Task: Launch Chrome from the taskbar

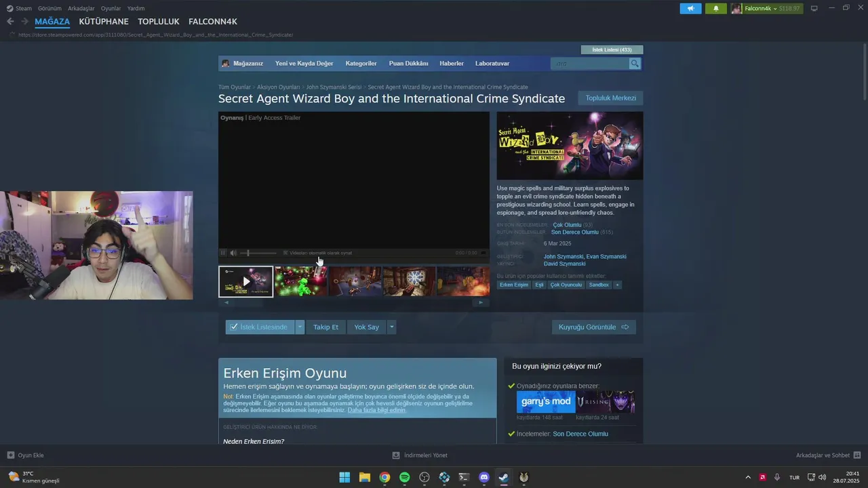Action: [384, 477]
